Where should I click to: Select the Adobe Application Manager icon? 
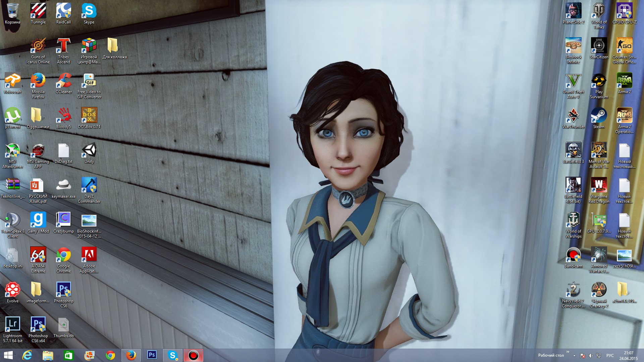[x=89, y=260]
